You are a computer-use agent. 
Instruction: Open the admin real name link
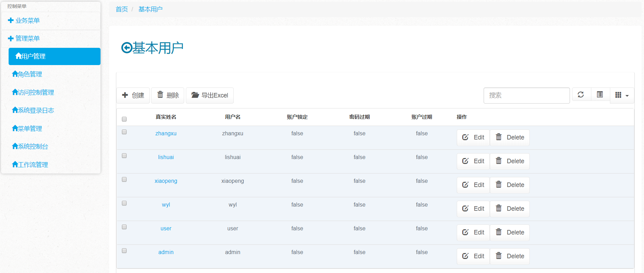pos(166,252)
